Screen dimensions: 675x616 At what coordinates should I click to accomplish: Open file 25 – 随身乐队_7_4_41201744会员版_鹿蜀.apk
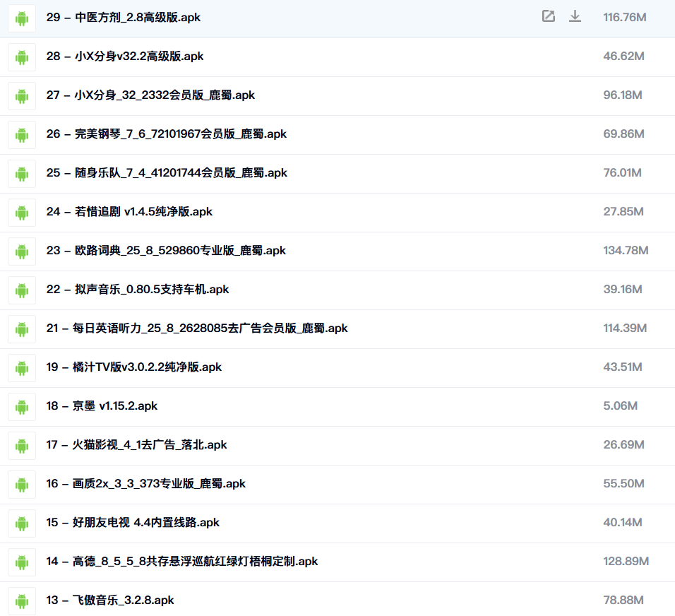[x=167, y=173]
